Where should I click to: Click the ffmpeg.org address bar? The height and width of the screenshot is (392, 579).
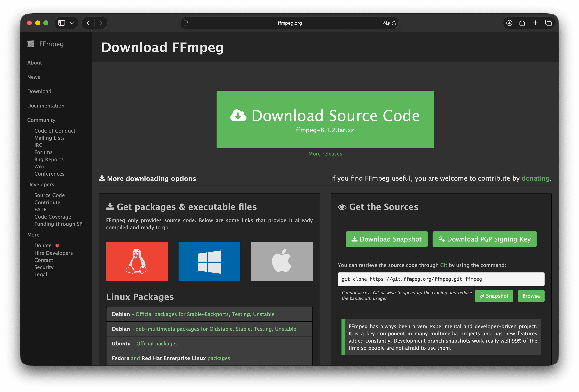pos(289,23)
